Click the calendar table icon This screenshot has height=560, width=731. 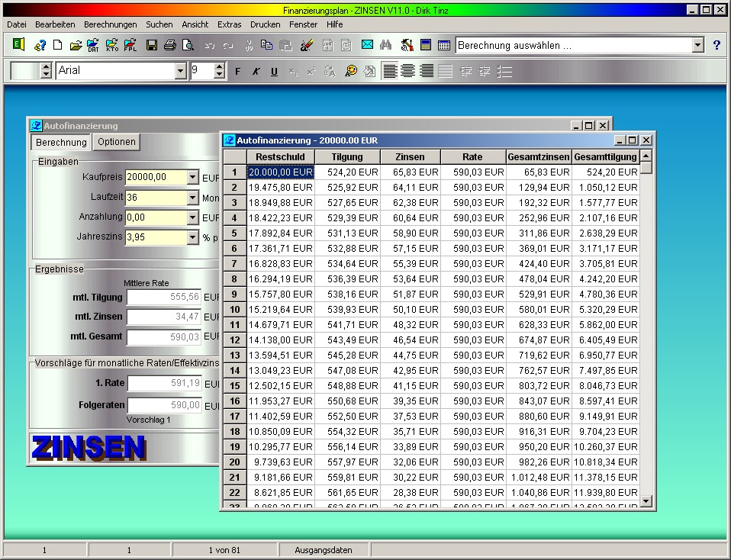click(444, 45)
